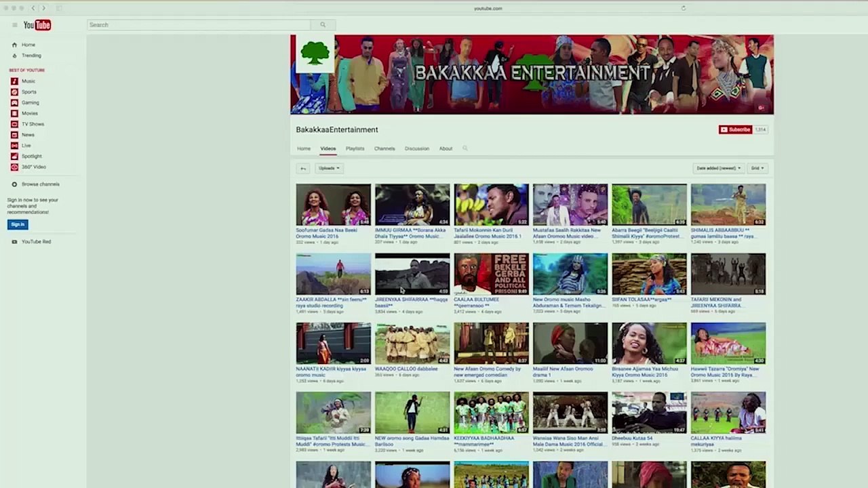Viewport: 868px width, 488px height.
Task: Play the ZAAKIR ABDALLA video thumbnail
Action: click(x=334, y=274)
